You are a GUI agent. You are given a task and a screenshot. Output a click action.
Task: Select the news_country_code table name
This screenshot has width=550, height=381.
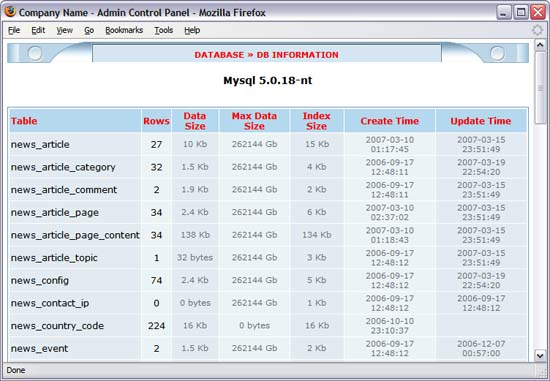click(x=57, y=326)
